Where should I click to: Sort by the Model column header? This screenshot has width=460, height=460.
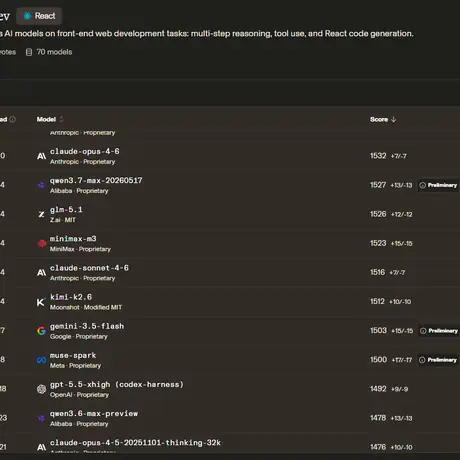point(50,119)
